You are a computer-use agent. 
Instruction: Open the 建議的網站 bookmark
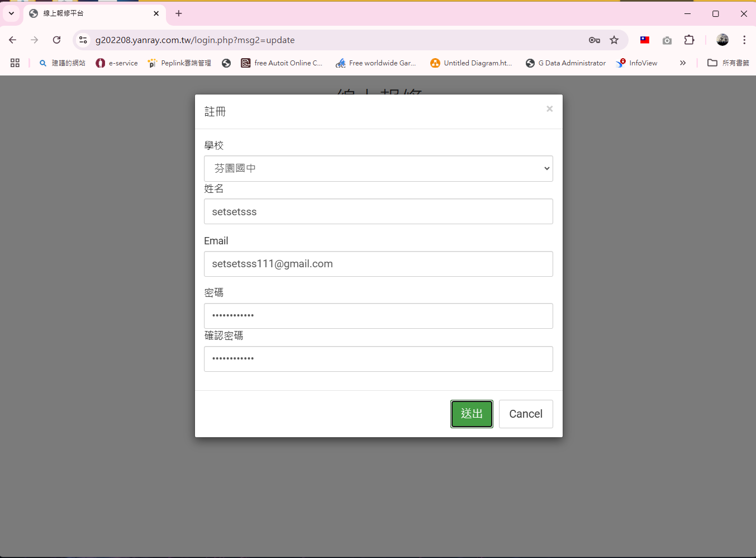[62, 63]
